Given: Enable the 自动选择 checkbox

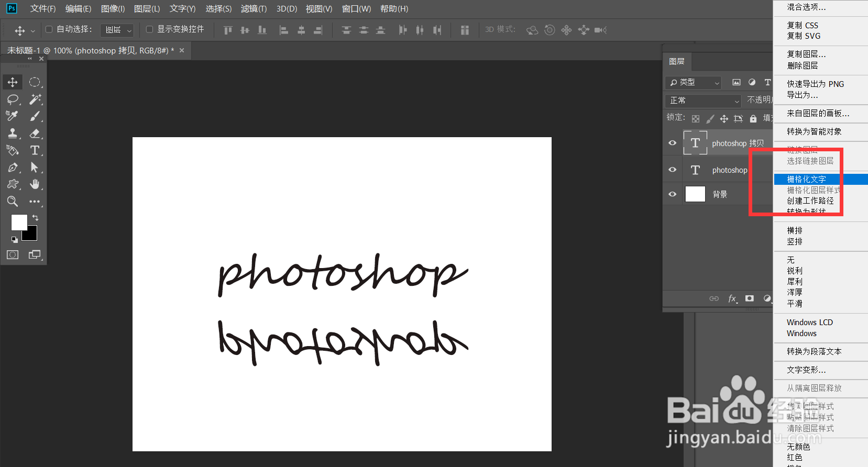Looking at the screenshot, I should (49, 29).
